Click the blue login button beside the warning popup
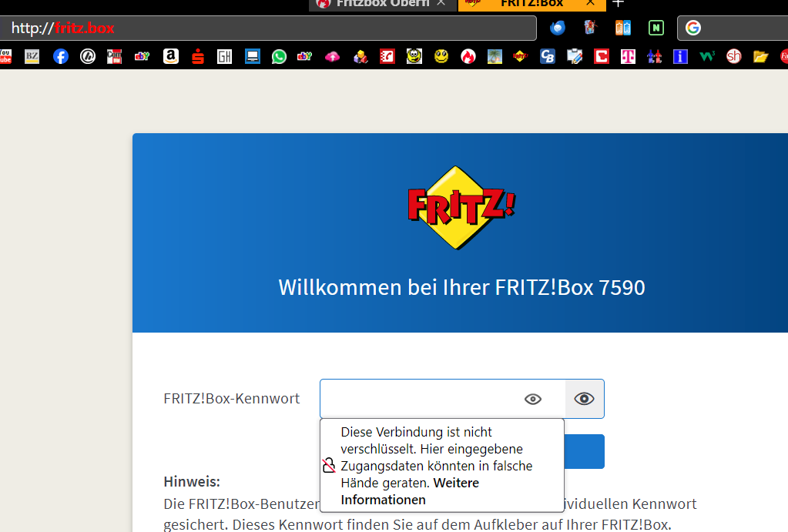 coord(584,452)
